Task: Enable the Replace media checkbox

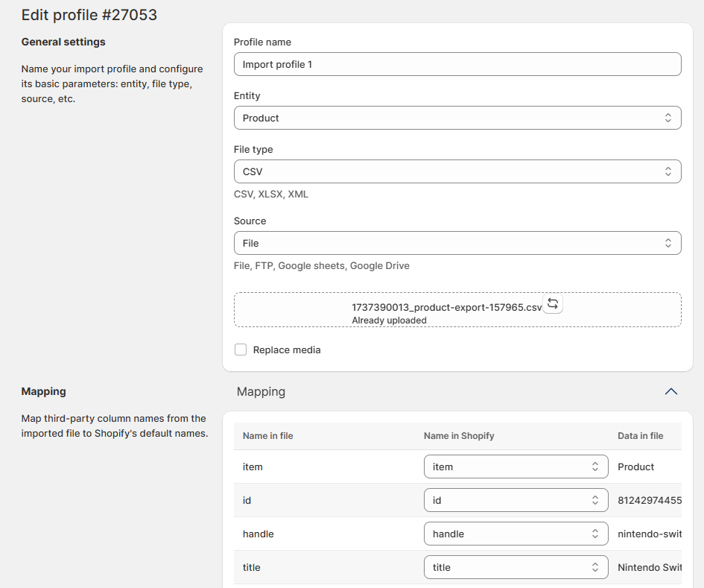Action: (x=241, y=350)
